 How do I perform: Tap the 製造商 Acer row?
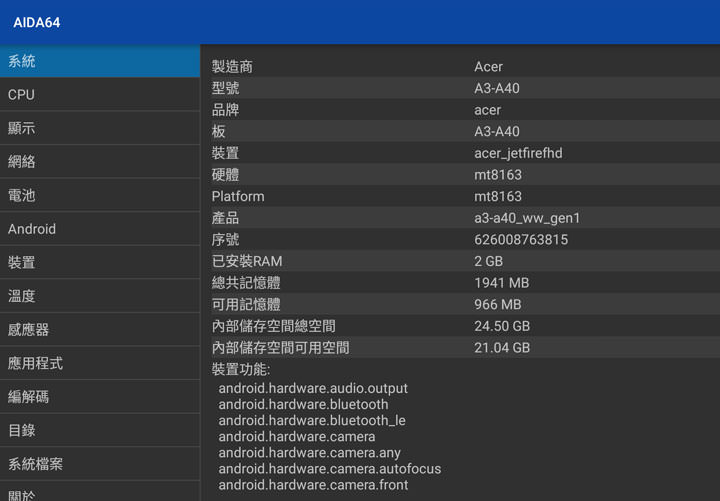(460, 67)
